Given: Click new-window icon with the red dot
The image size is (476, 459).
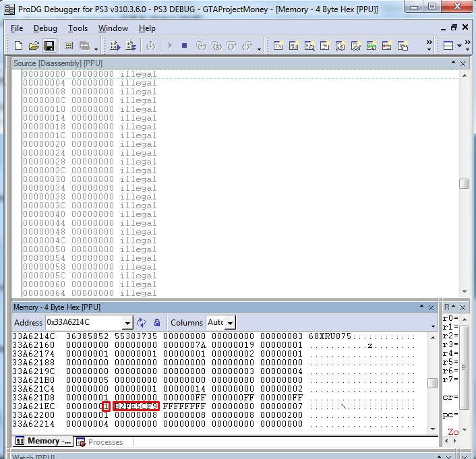Looking at the screenshot, I should pyautogui.click(x=387, y=46).
